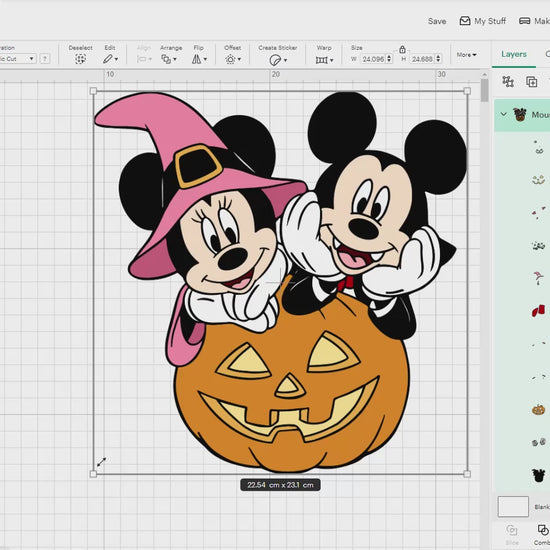Click the Create Sticker icon
The height and width of the screenshot is (550, 550).
pyautogui.click(x=275, y=60)
